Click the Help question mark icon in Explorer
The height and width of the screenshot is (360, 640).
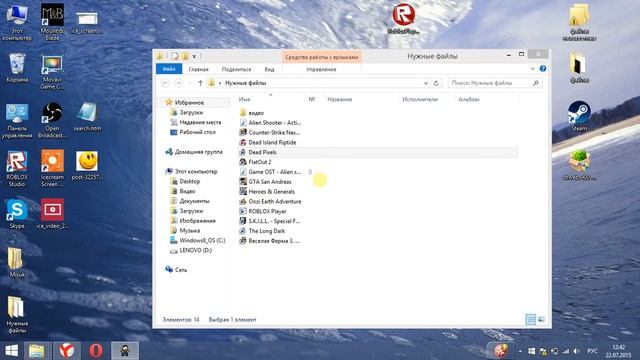point(542,69)
